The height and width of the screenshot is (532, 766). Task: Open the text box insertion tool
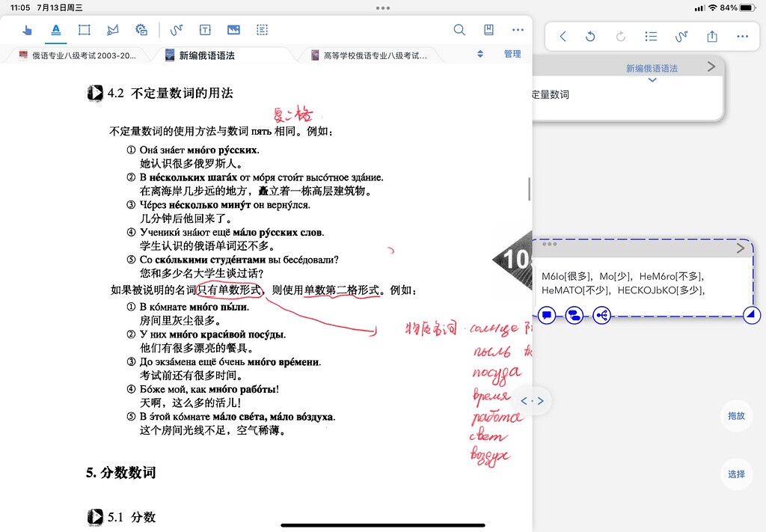pyautogui.click(x=204, y=30)
